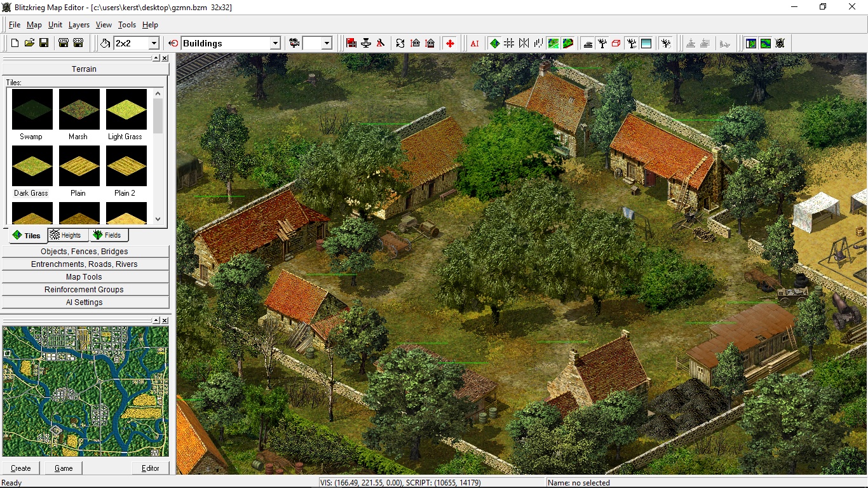Expand the Terrain section header
This screenshot has width=868, height=488.
click(84, 69)
